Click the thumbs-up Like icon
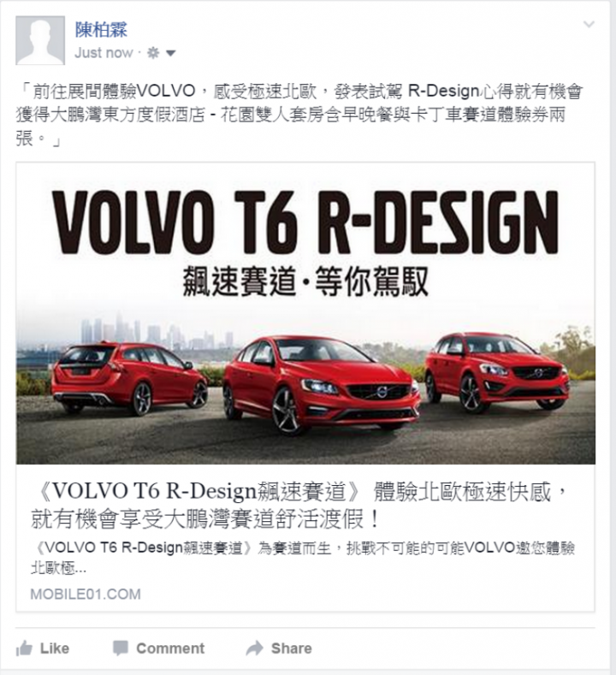The width and height of the screenshot is (616, 675). 24,648
